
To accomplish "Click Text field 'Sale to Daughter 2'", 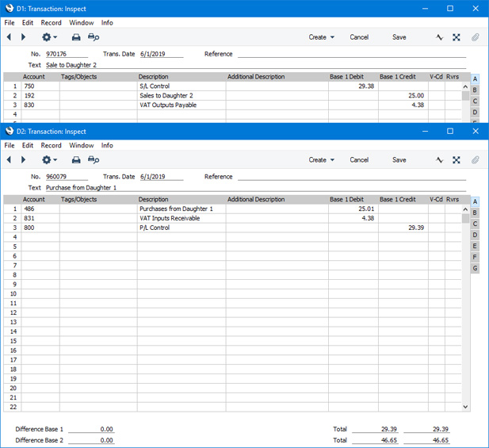I will [256, 65].
